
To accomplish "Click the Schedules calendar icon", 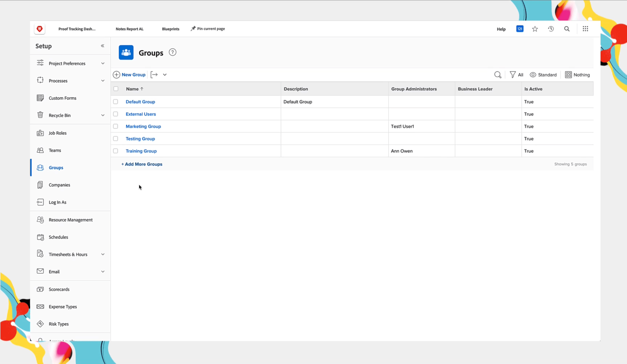I will click(40, 237).
